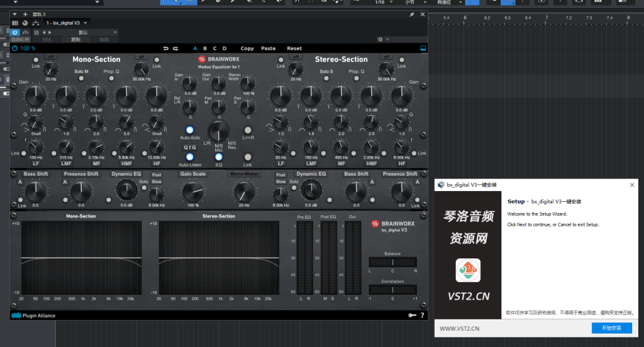
Task: Open help with the question mark icon
Action: click(422, 316)
